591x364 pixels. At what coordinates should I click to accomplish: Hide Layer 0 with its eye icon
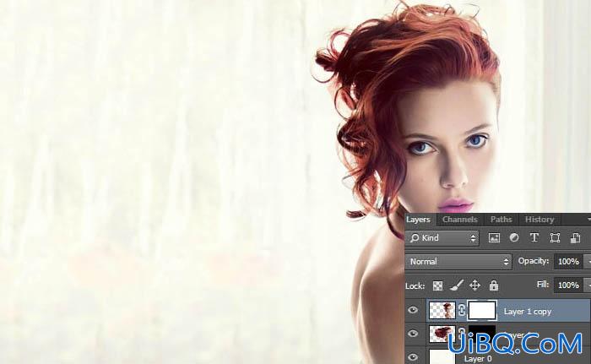click(x=413, y=356)
